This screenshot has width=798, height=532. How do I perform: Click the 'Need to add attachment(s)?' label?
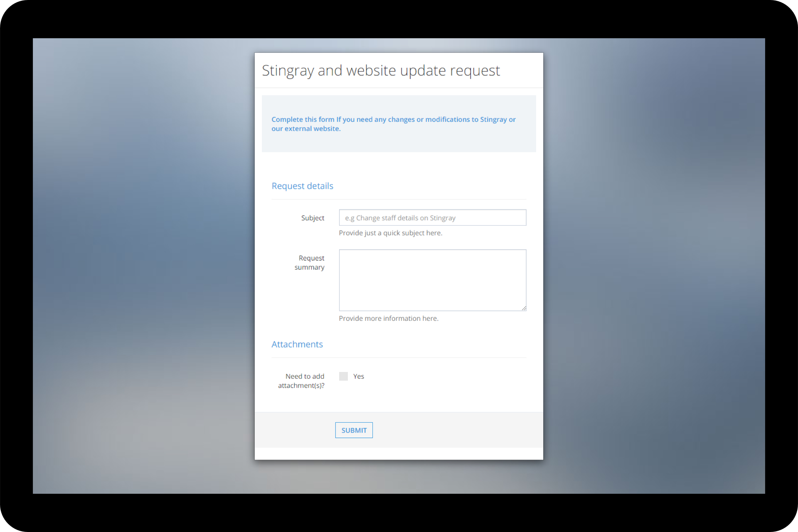click(302, 381)
